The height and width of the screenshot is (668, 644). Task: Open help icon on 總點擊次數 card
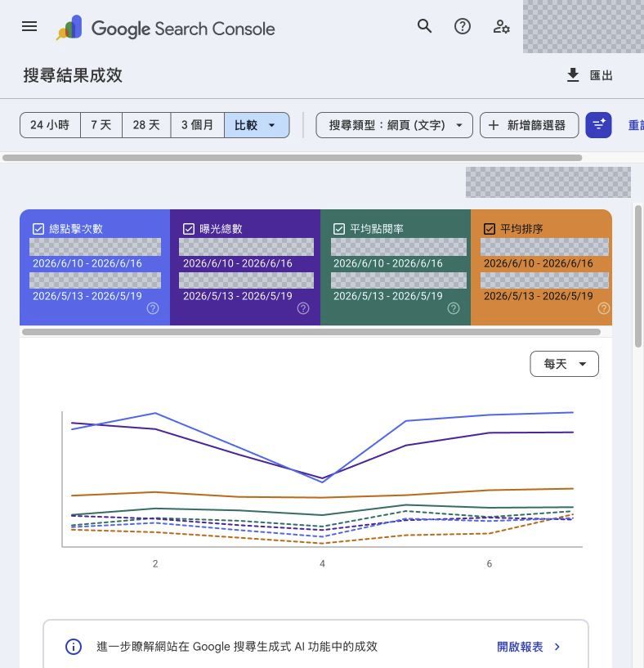(153, 308)
